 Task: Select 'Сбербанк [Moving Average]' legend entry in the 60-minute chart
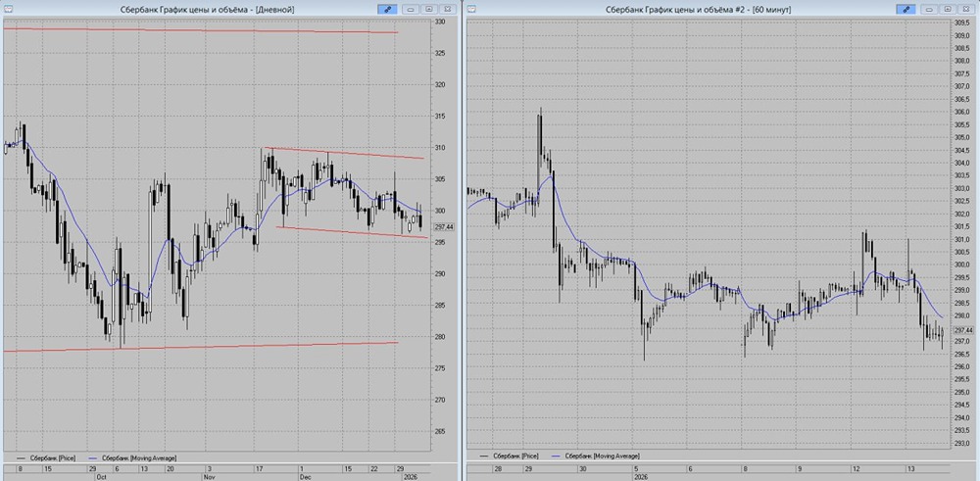(x=596, y=456)
